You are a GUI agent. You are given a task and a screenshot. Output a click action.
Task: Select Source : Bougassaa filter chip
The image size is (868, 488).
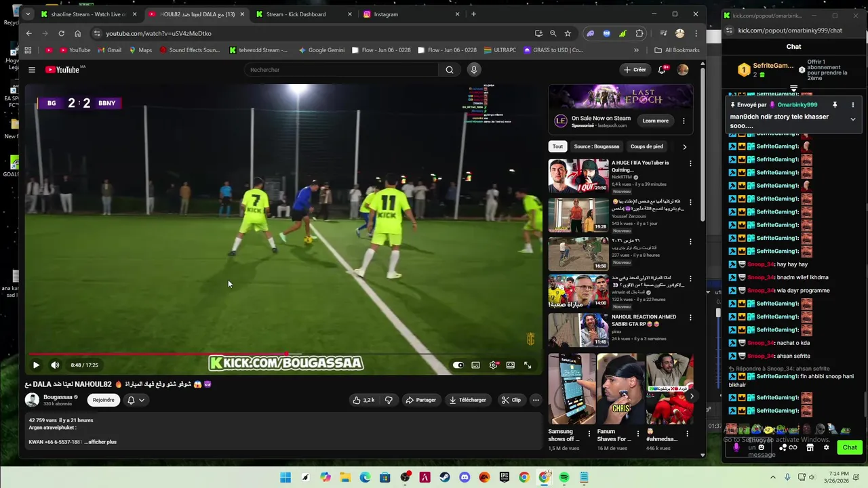596,146
